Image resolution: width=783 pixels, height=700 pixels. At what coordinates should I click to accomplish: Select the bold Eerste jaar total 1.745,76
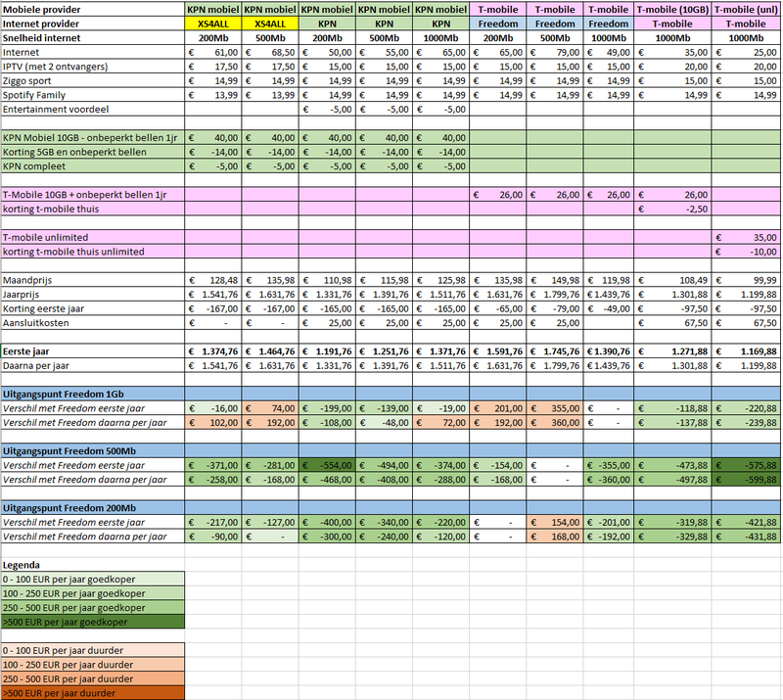pyautogui.click(x=555, y=351)
